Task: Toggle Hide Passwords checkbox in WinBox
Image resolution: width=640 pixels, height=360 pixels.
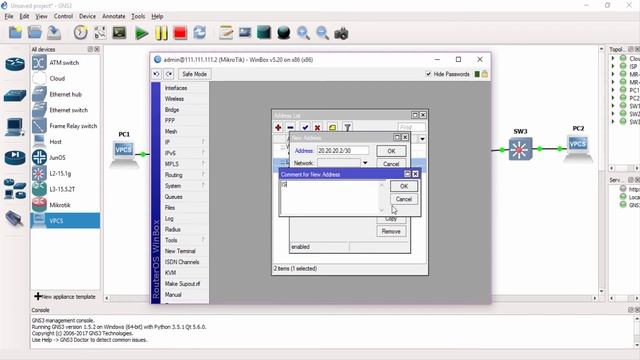Action: click(428, 74)
